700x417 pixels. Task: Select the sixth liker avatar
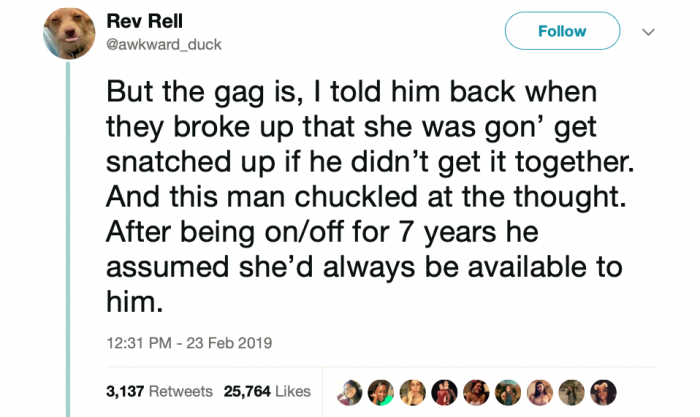pos(508,392)
